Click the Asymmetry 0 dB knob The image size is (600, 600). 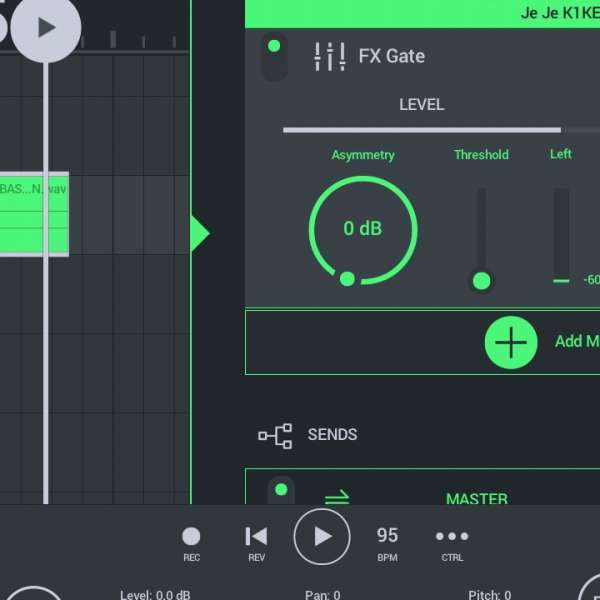tap(362, 229)
